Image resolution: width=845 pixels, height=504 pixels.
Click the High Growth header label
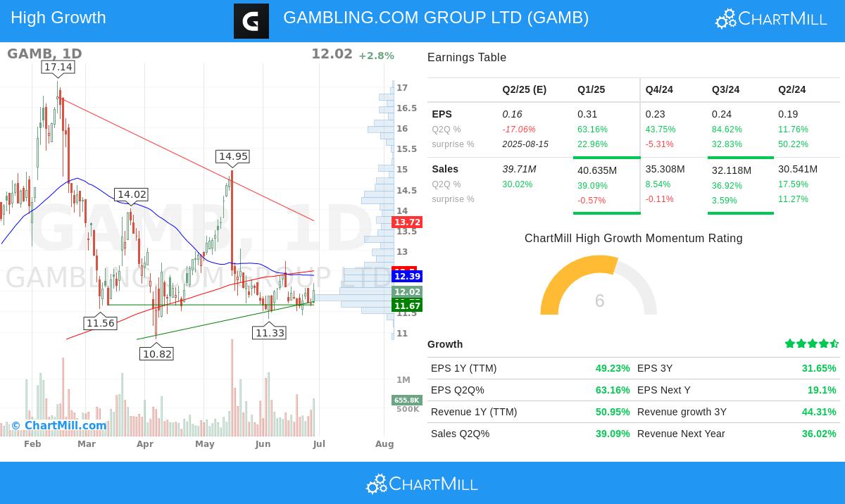click(58, 18)
